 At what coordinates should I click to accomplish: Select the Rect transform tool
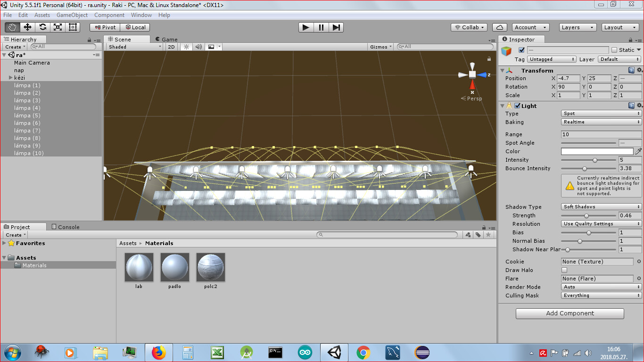pyautogui.click(x=72, y=27)
